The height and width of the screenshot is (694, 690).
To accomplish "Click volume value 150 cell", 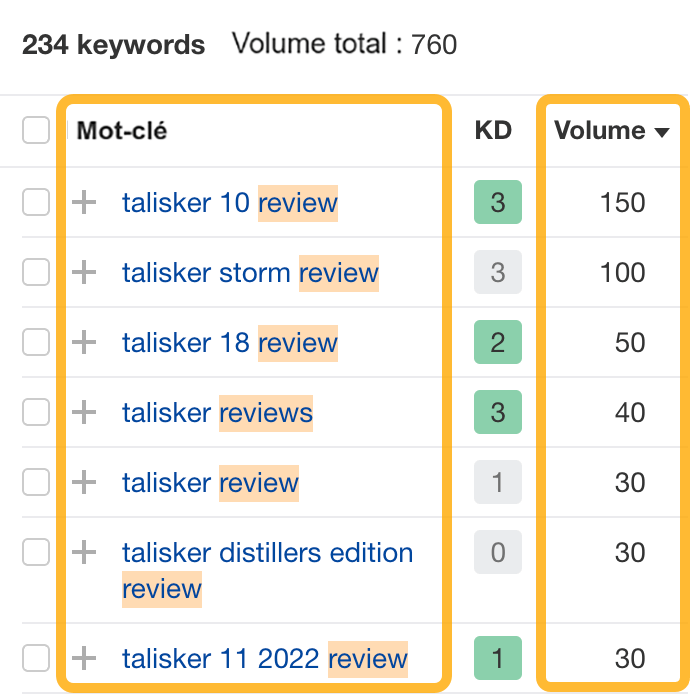I will tap(622, 203).
